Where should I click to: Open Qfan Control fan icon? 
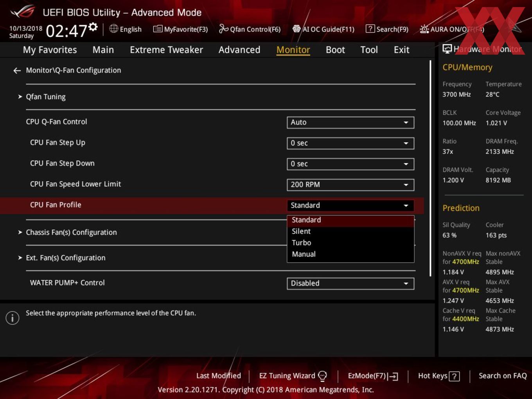click(223, 29)
